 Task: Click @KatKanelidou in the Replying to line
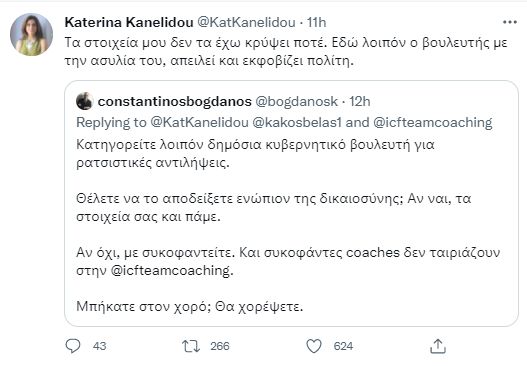(199, 122)
